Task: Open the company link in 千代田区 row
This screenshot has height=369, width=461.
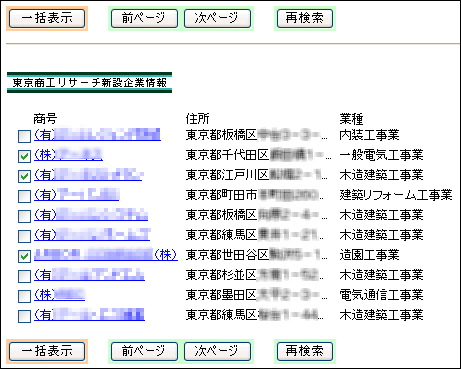Action: coord(68,155)
